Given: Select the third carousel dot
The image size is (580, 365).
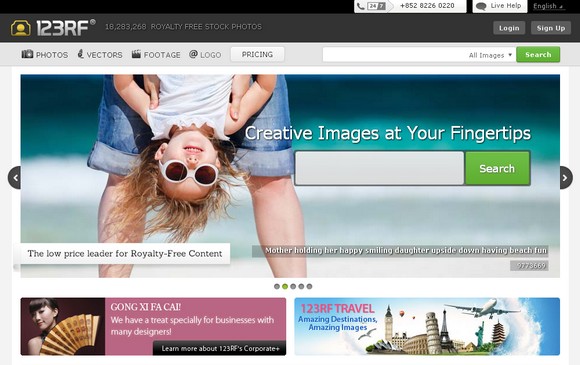Looking at the screenshot, I should tap(293, 286).
